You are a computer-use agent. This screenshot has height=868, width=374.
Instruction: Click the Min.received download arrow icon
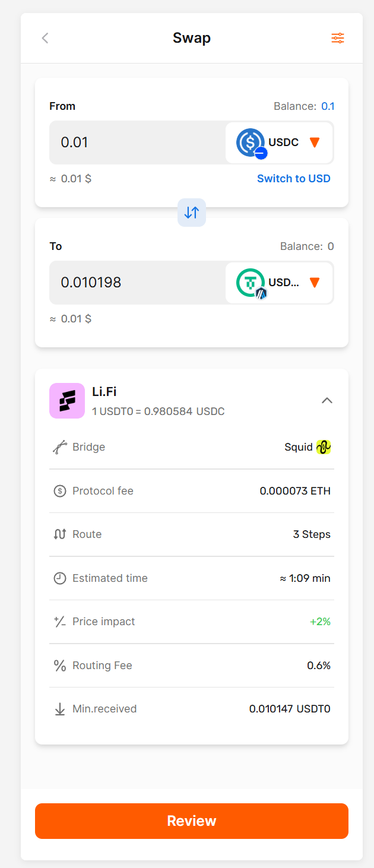pyautogui.click(x=60, y=709)
